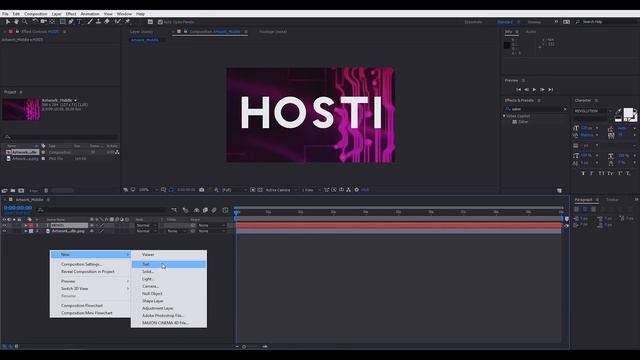Viewport: 640px width, 360px height.
Task: Select the Rotation tool
Action: click(x=35, y=22)
